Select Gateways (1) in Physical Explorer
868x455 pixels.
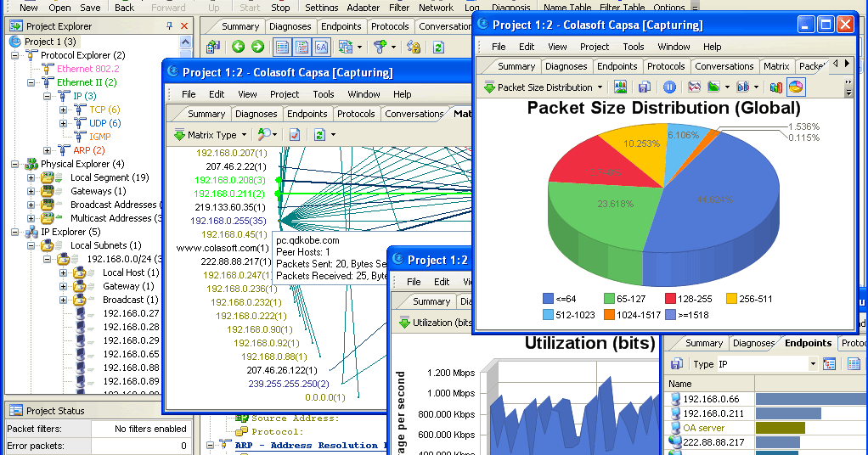[x=98, y=191]
